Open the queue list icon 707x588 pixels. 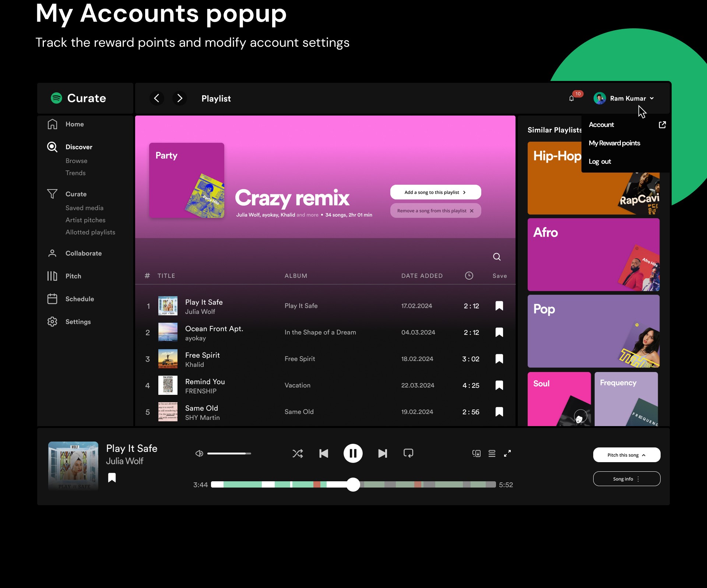pos(492,453)
